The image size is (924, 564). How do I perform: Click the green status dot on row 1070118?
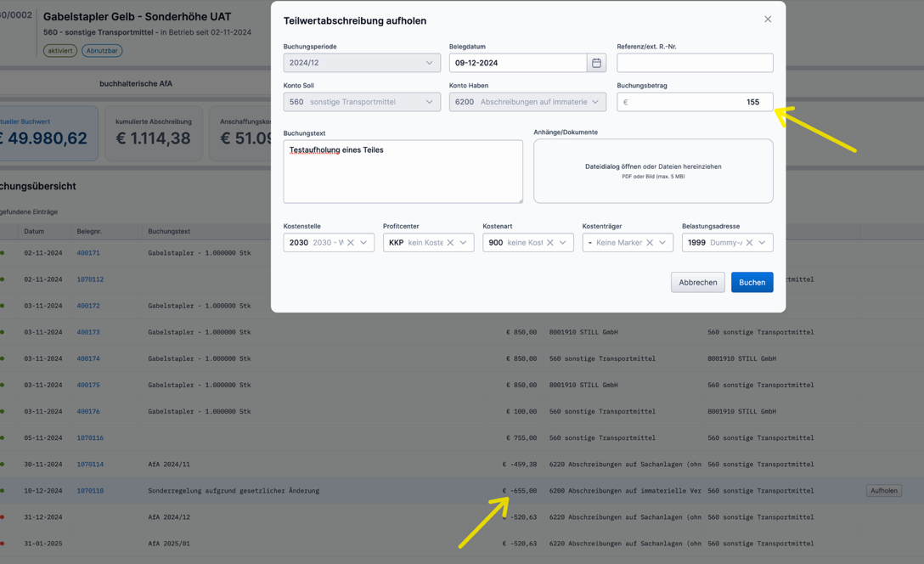click(x=3, y=490)
